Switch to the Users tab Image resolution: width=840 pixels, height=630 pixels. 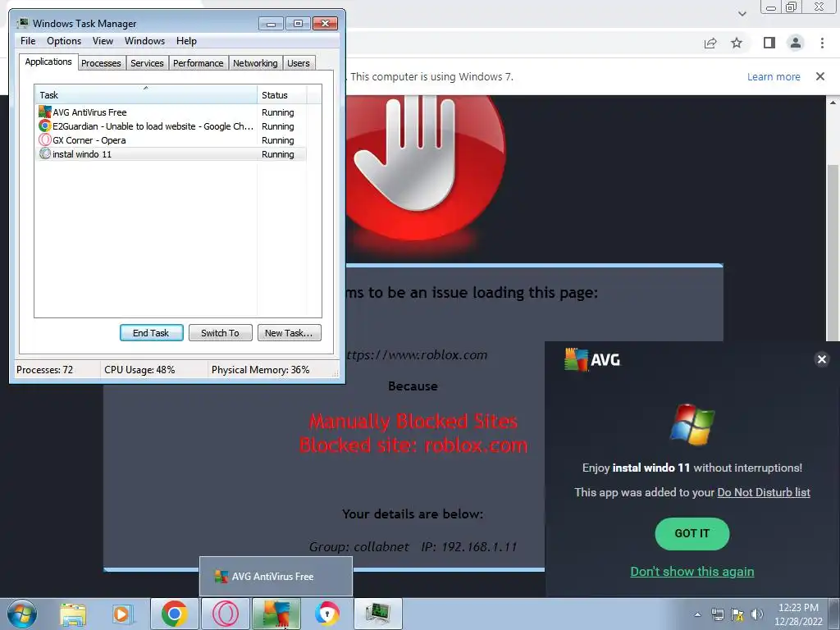299,63
